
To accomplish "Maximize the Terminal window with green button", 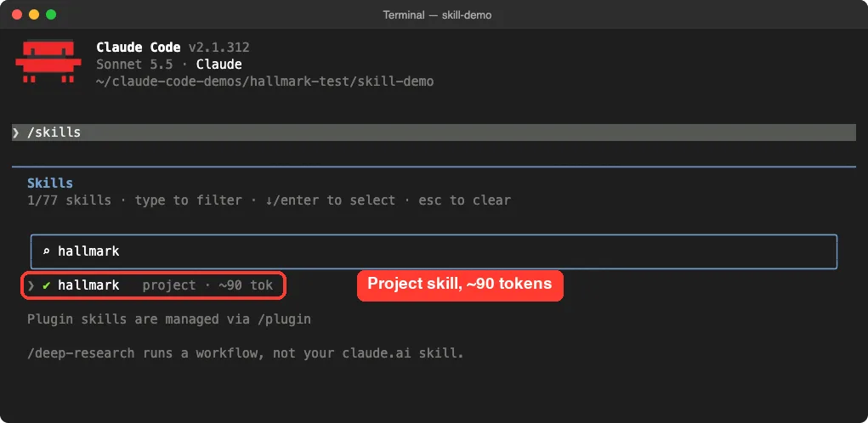I will tap(51, 15).
